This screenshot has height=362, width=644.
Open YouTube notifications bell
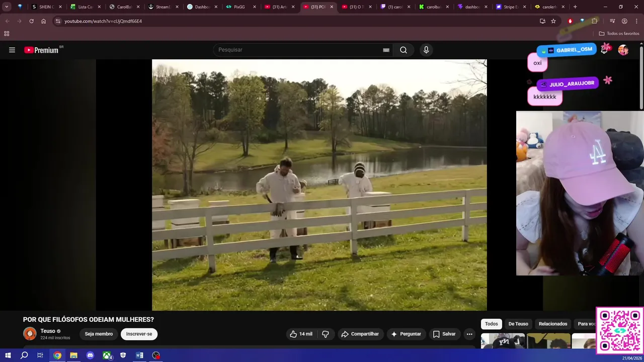point(604,50)
